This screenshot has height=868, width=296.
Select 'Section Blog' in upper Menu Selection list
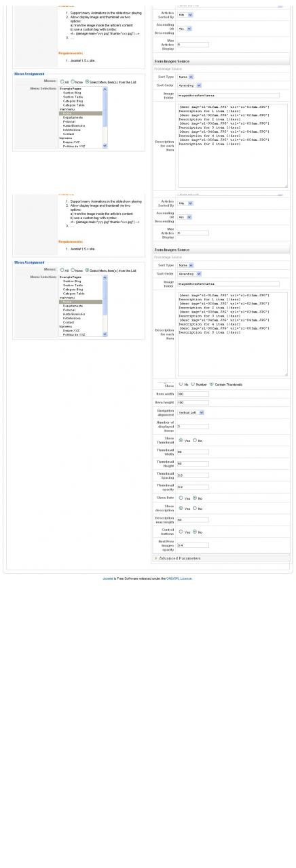point(80,93)
